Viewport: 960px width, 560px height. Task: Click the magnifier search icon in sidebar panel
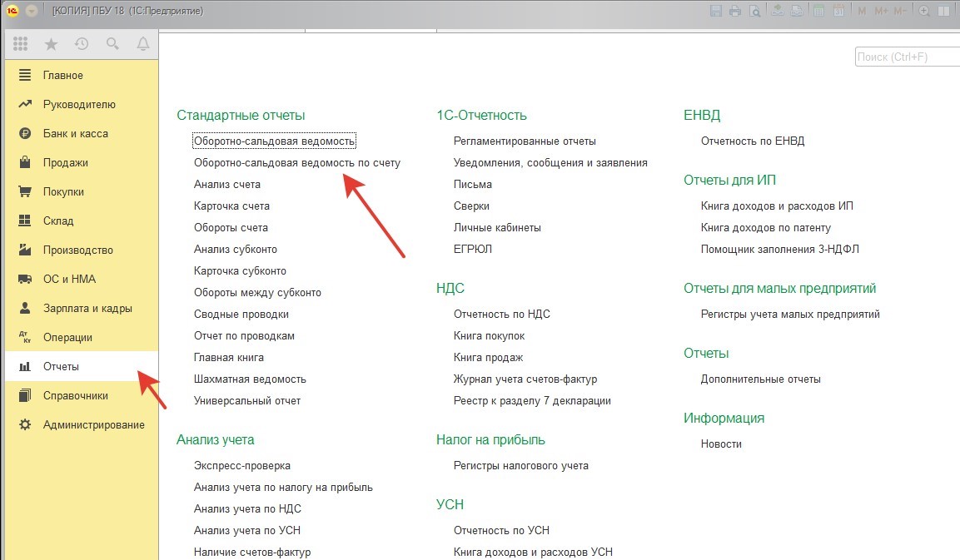coord(112,44)
